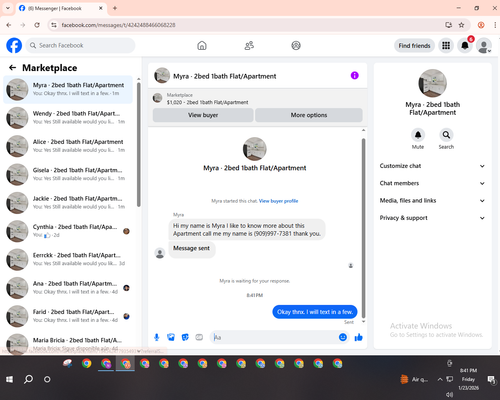Reload the browser page
This screenshot has height=400, width=500.
click(37, 25)
